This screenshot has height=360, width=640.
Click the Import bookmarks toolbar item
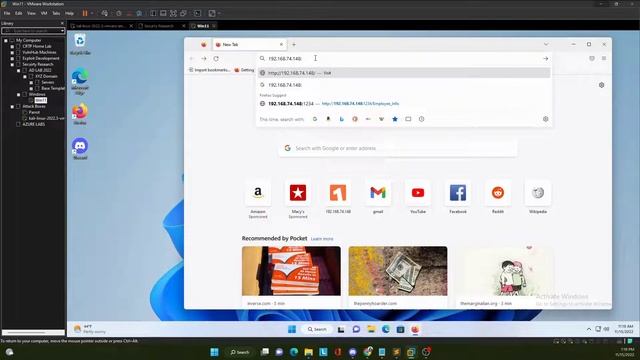[x=209, y=70]
